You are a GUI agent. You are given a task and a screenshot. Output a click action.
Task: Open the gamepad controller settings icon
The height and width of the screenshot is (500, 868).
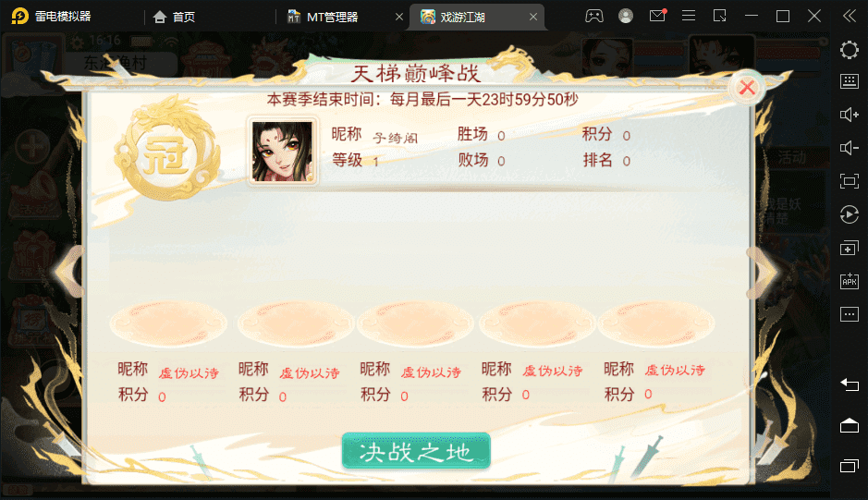(594, 16)
